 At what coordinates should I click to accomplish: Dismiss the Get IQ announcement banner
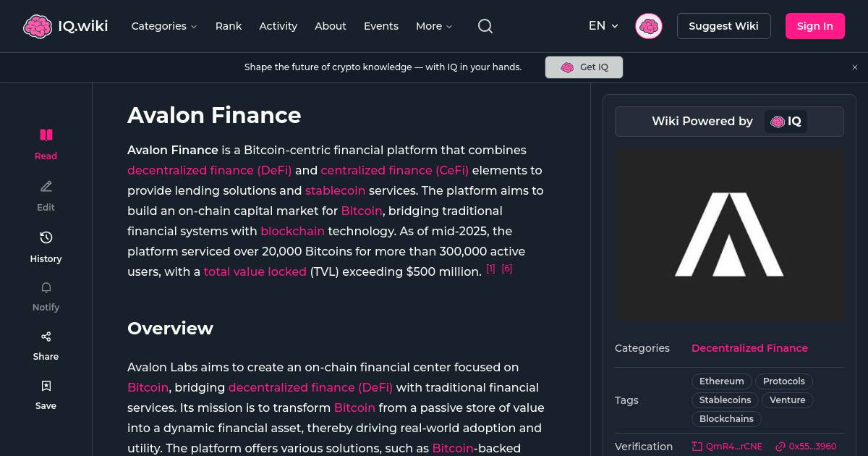click(855, 67)
